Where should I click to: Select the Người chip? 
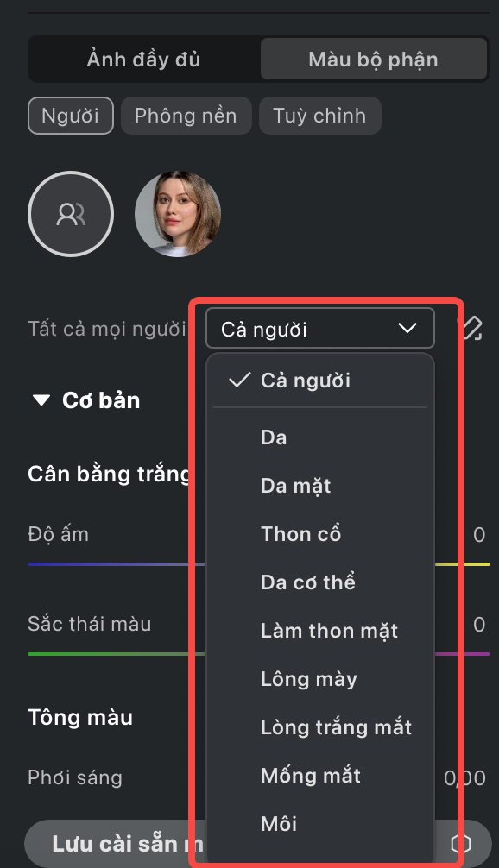(70, 116)
